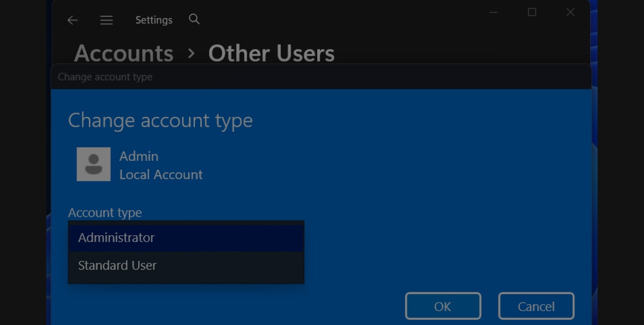Click the Account type section label
644x325 pixels.
click(105, 212)
